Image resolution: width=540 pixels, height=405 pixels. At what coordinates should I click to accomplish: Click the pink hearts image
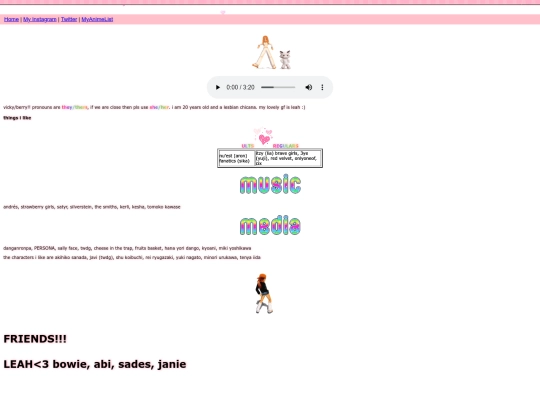(263, 136)
